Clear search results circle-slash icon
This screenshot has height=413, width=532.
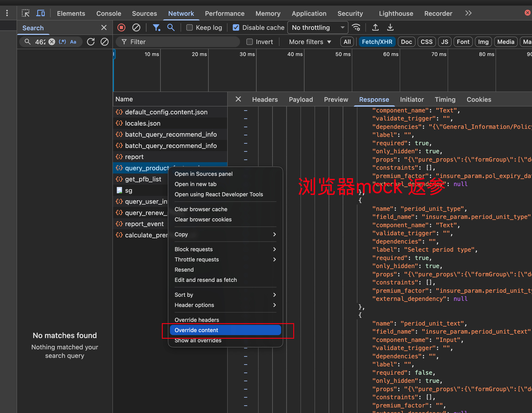[x=105, y=42]
